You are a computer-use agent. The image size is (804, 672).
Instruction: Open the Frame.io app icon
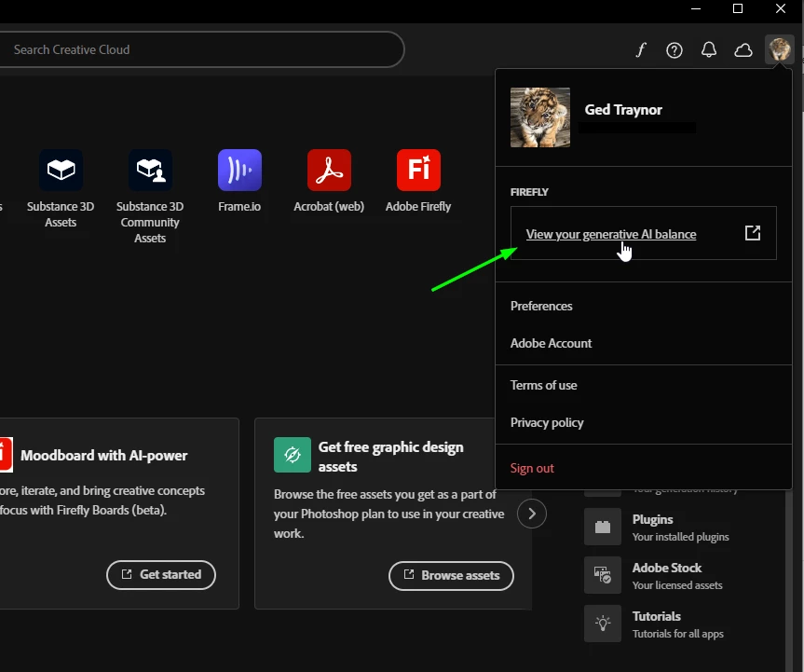coord(239,170)
